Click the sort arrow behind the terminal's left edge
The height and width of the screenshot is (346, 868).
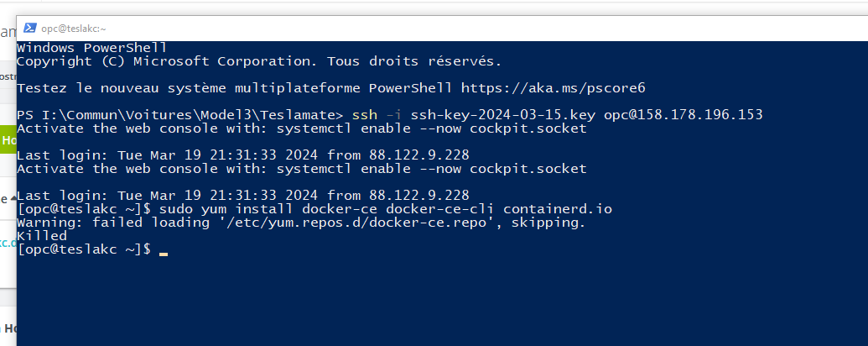(13, 198)
